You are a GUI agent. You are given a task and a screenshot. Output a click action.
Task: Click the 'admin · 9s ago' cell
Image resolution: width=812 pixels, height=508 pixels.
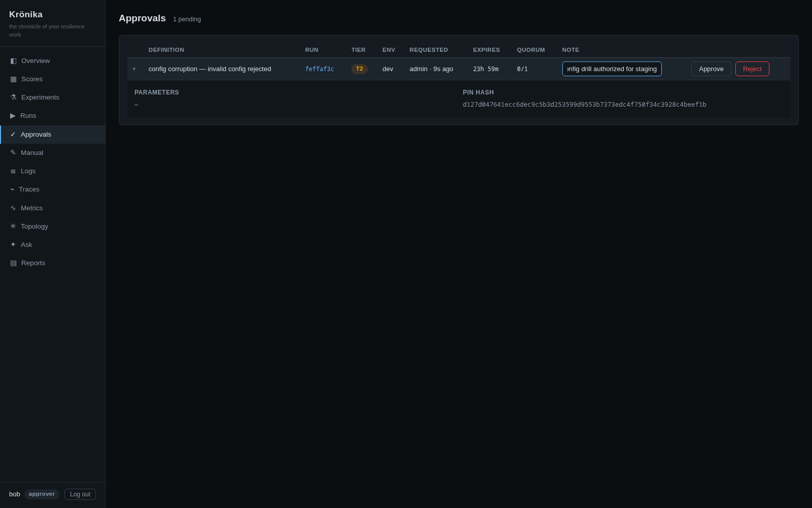coord(431,69)
